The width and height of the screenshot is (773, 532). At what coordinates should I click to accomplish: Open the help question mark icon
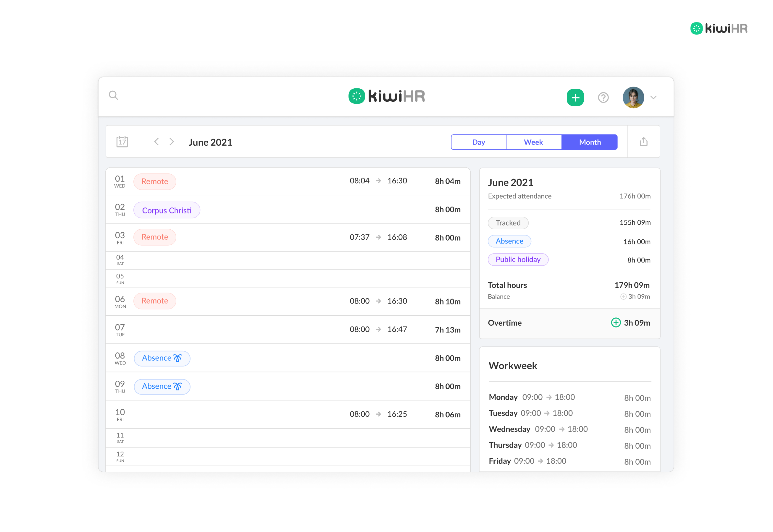(x=603, y=98)
